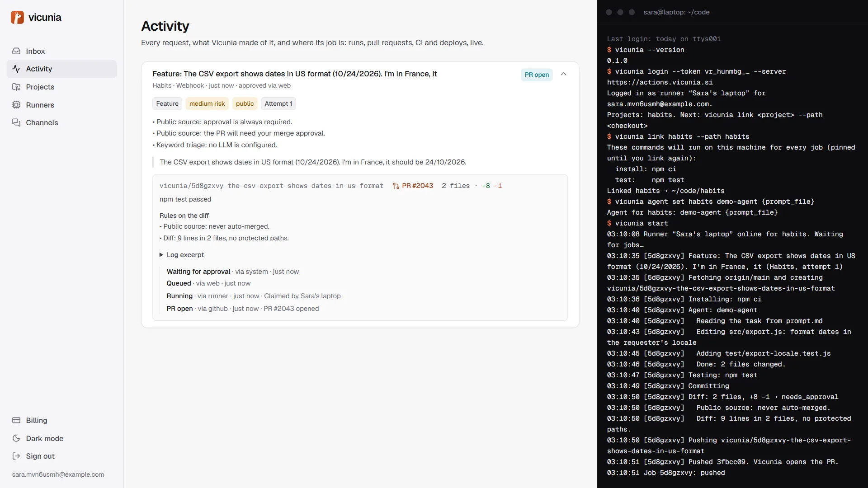Click the sara.mvn6usmh@example.com account text in sidebar

[x=58, y=474]
